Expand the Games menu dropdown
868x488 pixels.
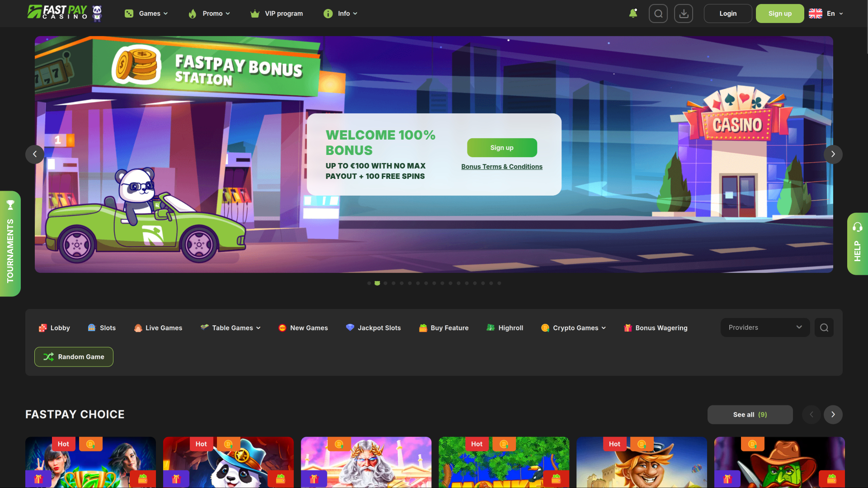pos(146,13)
